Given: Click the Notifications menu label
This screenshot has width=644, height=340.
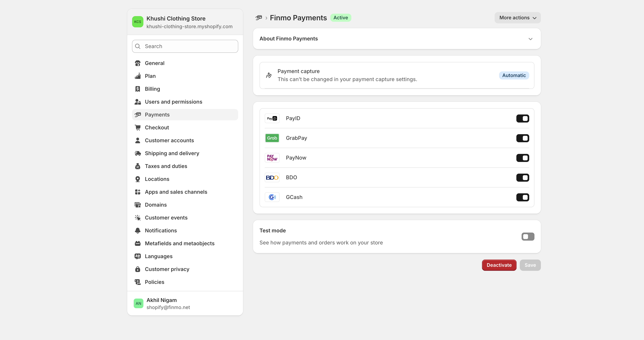Looking at the screenshot, I should [161, 231].
